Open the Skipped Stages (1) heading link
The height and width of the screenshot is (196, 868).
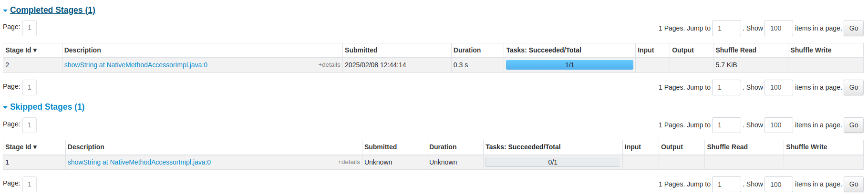click(x=47, y=107)
